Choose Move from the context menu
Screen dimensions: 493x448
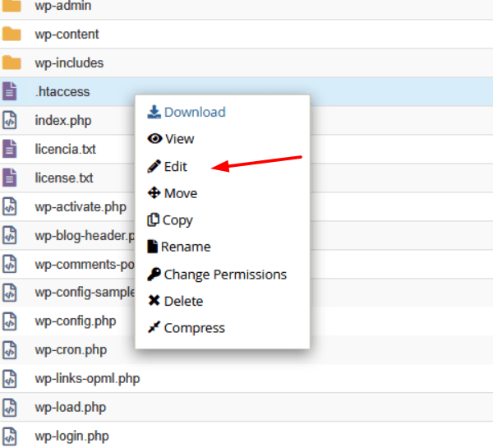(x=181, y=193)
